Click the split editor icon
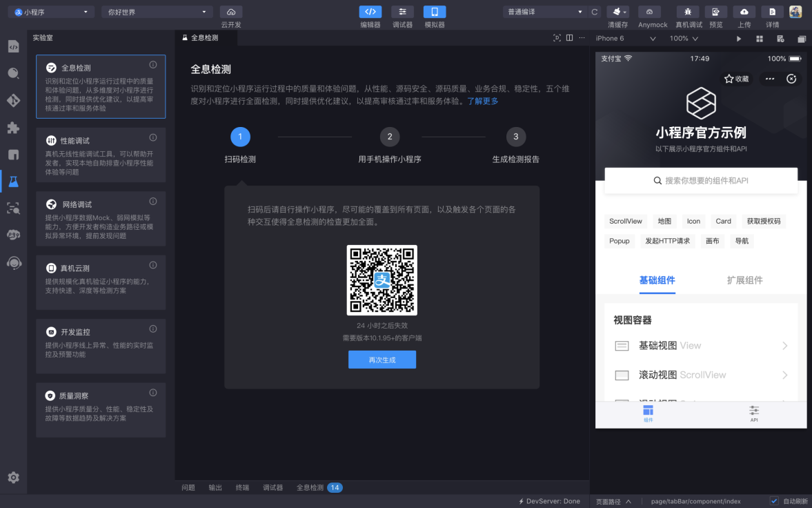Image resolution: width=812 pixels, height=508 pixels. click(x=570, y=38)
